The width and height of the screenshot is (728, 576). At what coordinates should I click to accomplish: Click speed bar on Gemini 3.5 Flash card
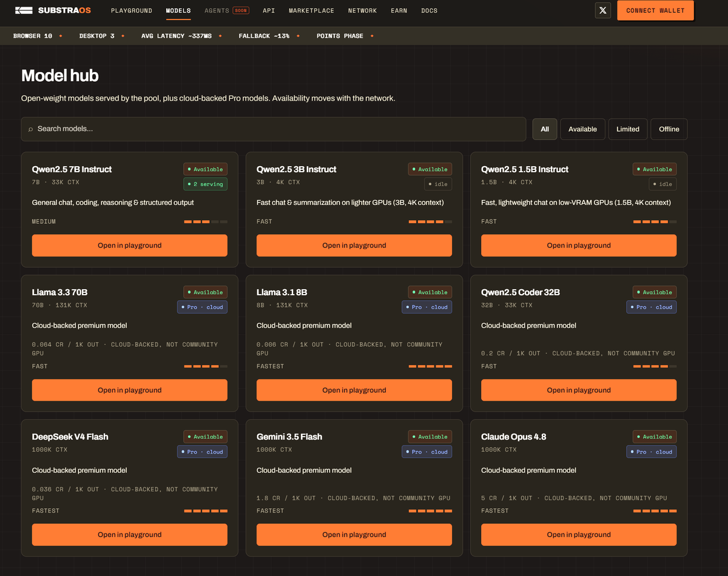click(430, 511)
